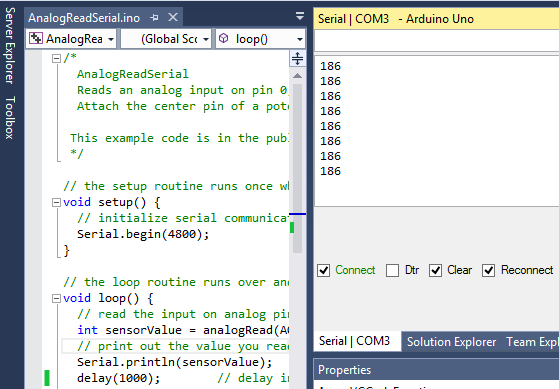
Task: Click the last 186 in serial output
Action: point(330,171)
